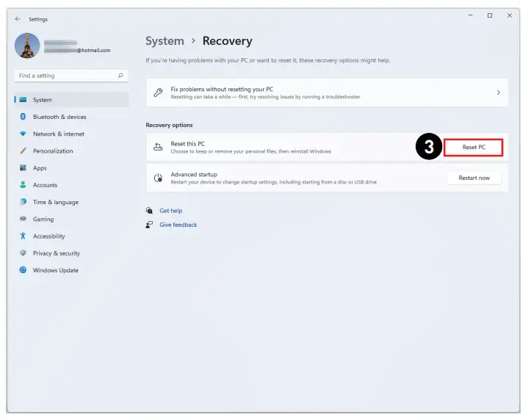Click the Windows Update icon
The height and width of the screenshot is (420, 528).
click(23, 270)
